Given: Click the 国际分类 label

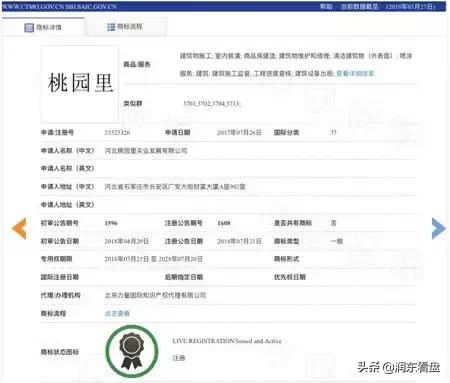Looking at the screenshot, I should point(286,133).
